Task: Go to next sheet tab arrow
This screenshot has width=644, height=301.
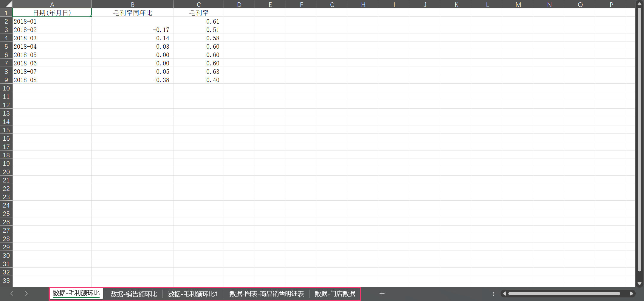Action: click(26, 294)
